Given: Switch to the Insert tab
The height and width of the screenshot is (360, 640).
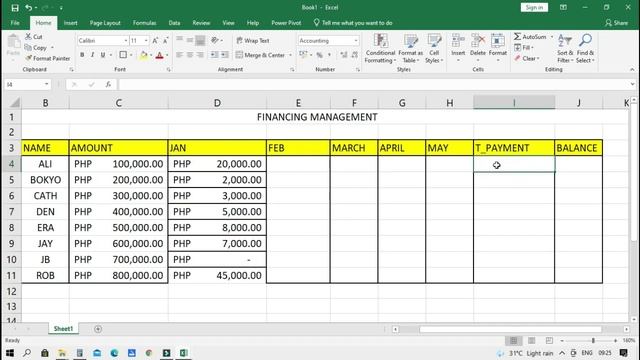Looking at the screenshot, I should [70, 23].
